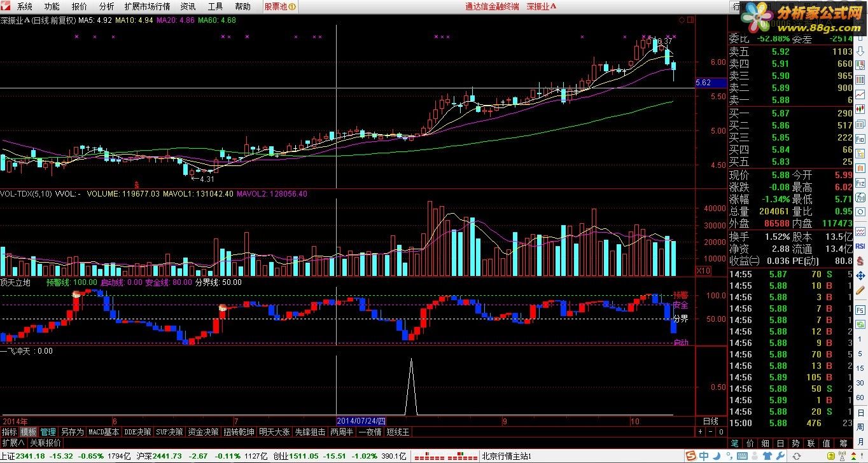Zoom out chart with − button
Screen dimensions: 868x463
coord(711,432)
